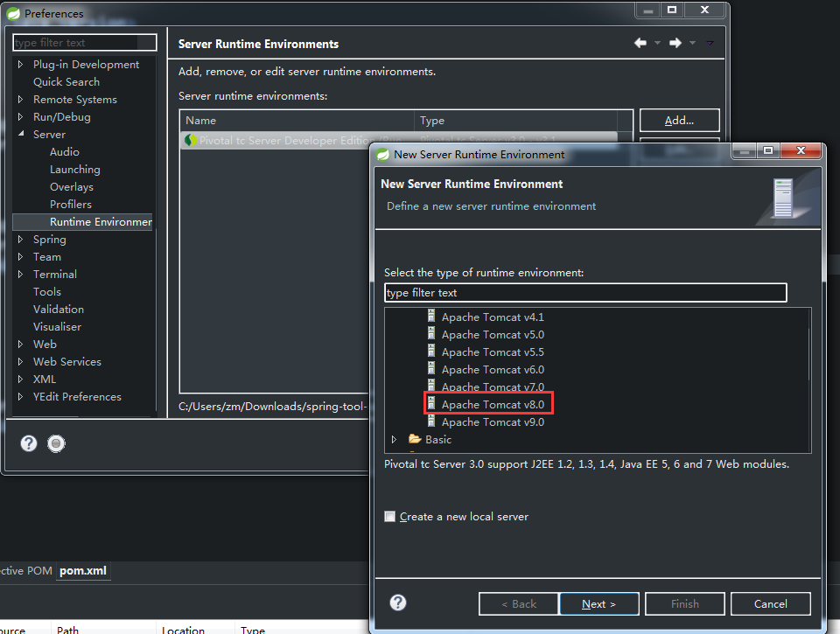
Task: Collapse the Server tree node
Action: click(20, 134)
